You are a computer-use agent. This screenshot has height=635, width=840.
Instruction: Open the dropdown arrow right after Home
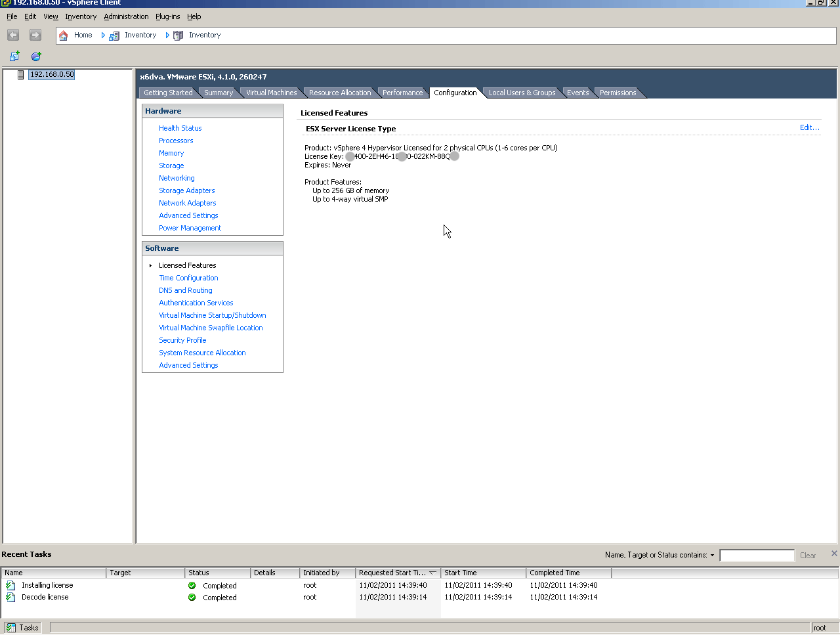click(103, 35)
